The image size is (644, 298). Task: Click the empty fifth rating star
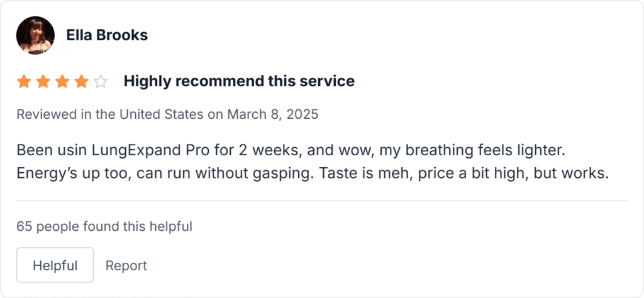click(101, 82)
